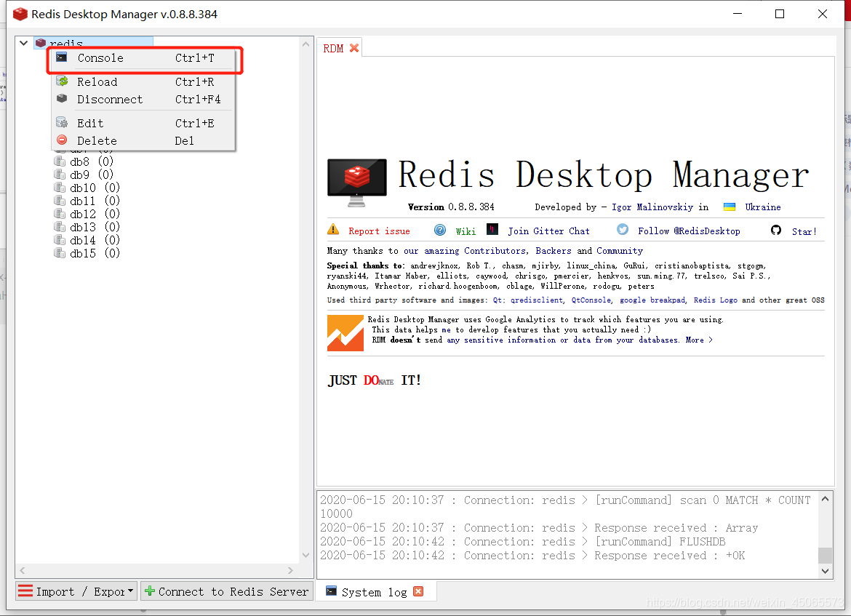Click the warning triangle icon
The width and height of the screenshot is (851, 616).
[x=333, y=230]
